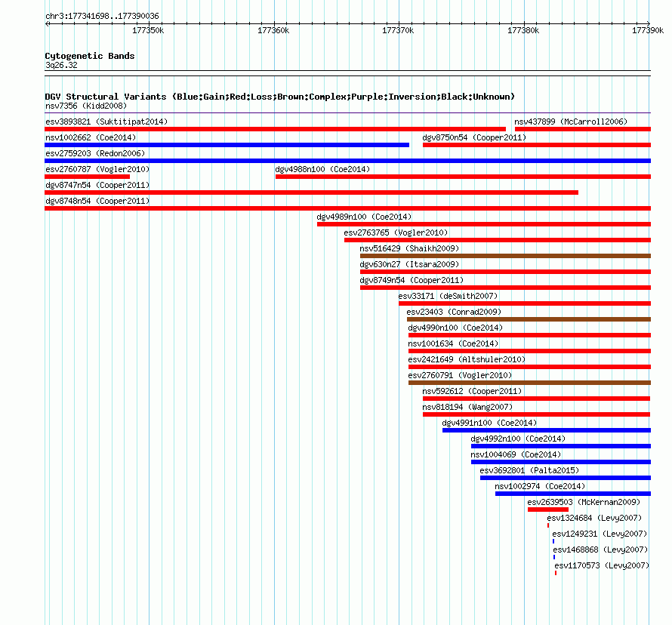Image resolution: width=672 pixels, height=625 pixels.
Task: Select the dgv8749n54 (Cooper2011) label
Action: pyautogui.click(x=412, y=280)
